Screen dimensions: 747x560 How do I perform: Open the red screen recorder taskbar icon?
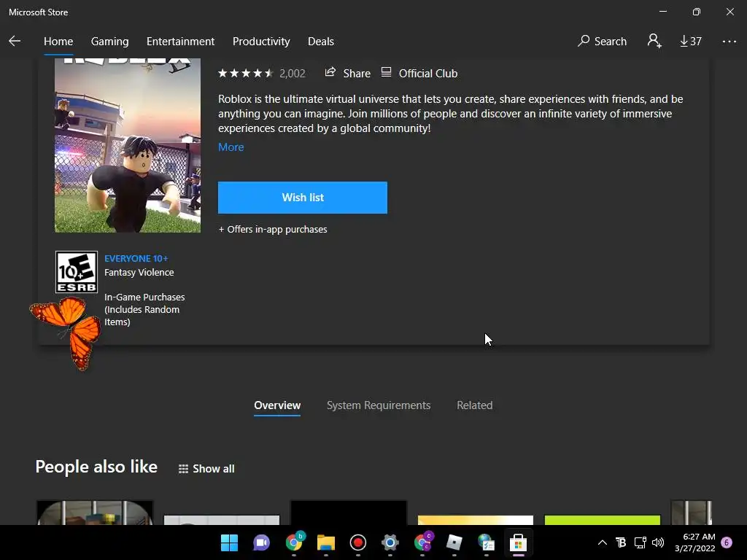pyautogui.click(x=357, y=542)
